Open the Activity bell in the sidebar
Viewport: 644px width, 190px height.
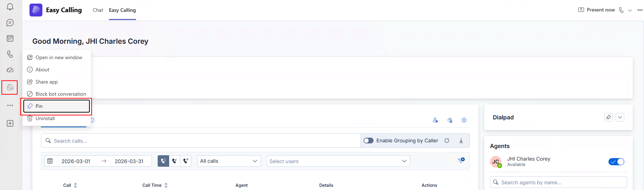[10, 7]
